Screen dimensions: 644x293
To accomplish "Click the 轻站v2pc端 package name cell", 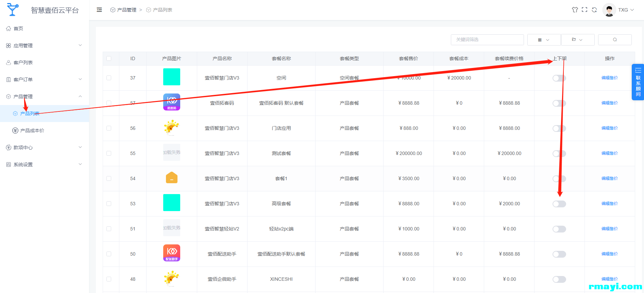I will pyautogui.click(x=281, y=229).
